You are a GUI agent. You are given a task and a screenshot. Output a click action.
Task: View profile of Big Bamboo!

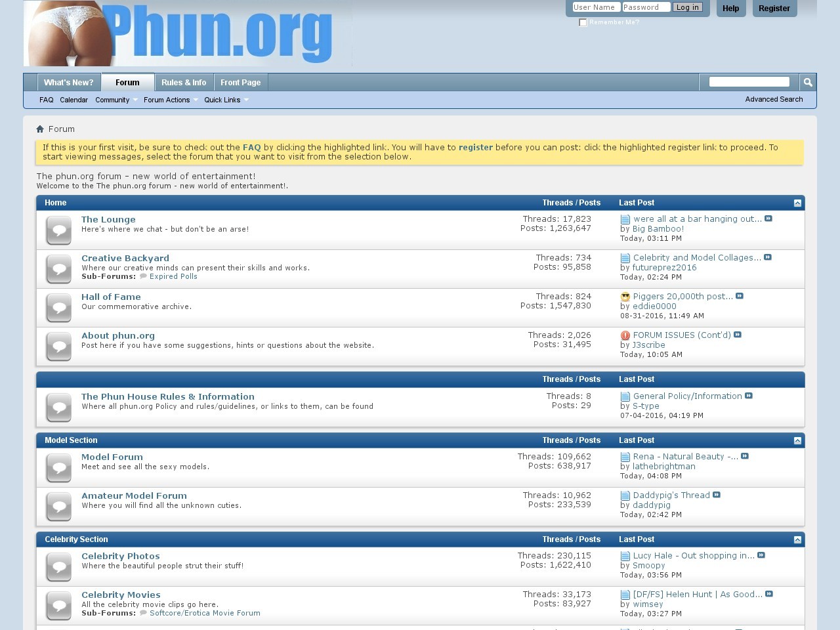click(658, 228)
